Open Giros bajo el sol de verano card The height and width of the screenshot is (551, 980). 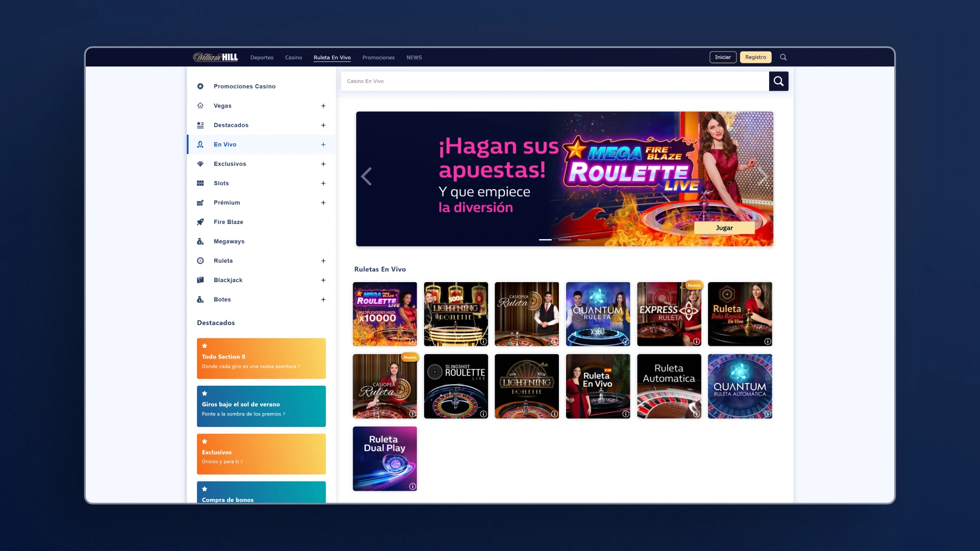tap(261, 406)
